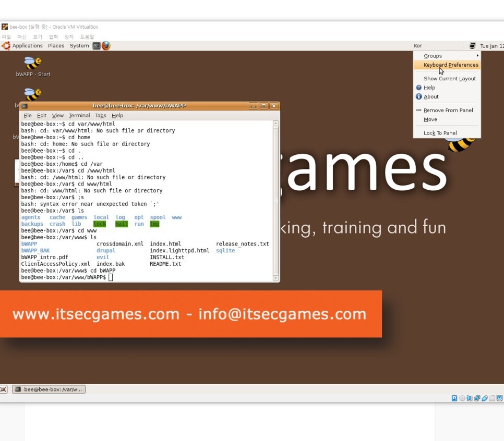This screenshot has width=504, height=441.
Task: Click the blue question mark Help icon
Action: coord(418,88)
